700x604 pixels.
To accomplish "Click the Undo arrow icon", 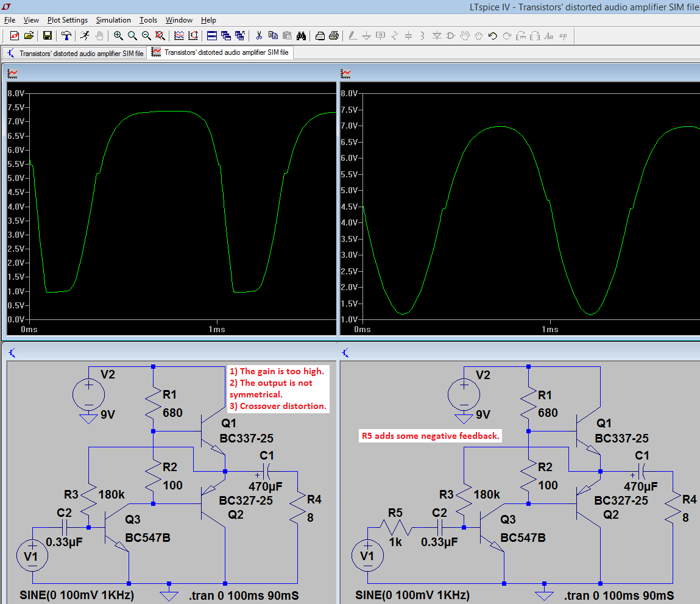I will point(493,36).
